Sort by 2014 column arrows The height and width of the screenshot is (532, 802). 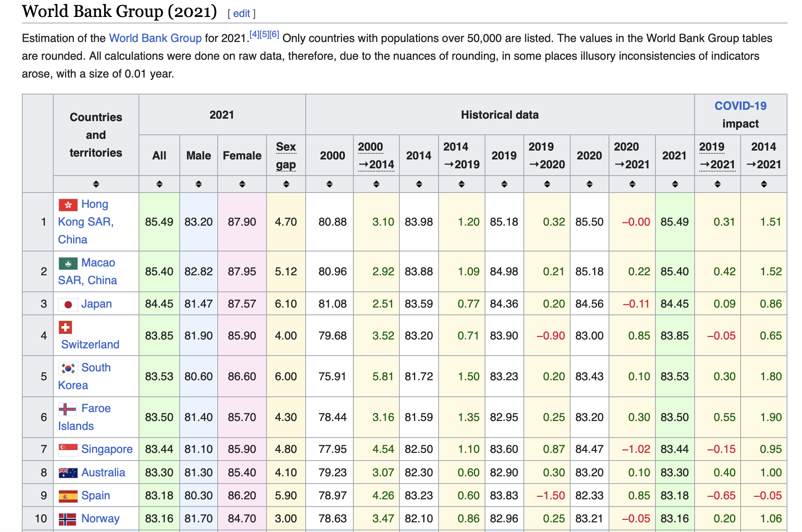[419, 184]
